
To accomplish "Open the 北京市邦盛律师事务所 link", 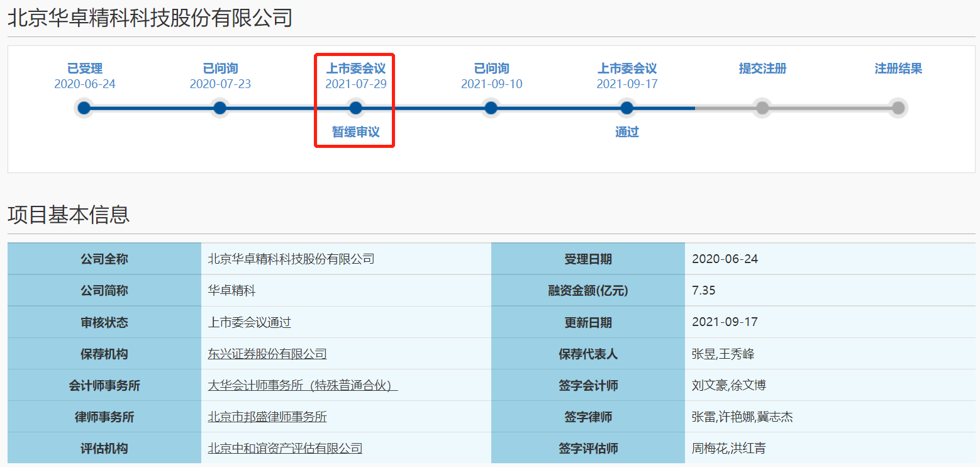I will [267, 417].
